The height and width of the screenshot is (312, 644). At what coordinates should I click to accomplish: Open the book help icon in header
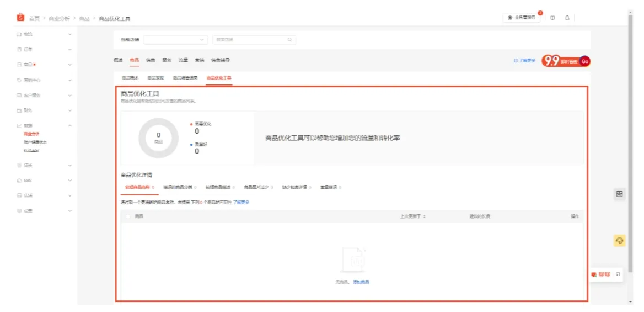pyautogui.click(x=552, y=18)
